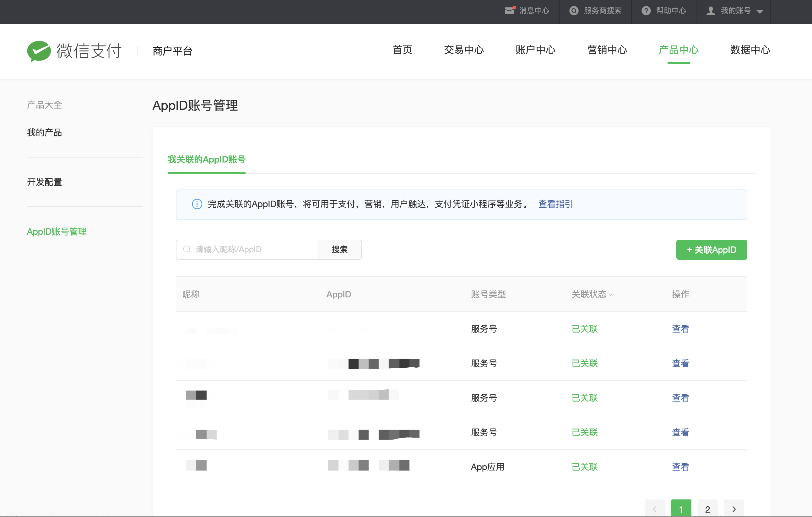Click the 账号类型 column header
The height and width of the screenshot is (517, 812).
coord(488,294)
